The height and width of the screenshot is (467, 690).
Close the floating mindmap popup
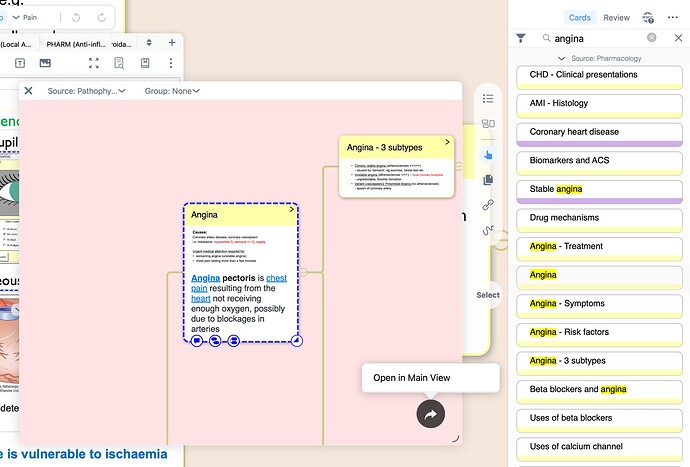coord(28,91)
